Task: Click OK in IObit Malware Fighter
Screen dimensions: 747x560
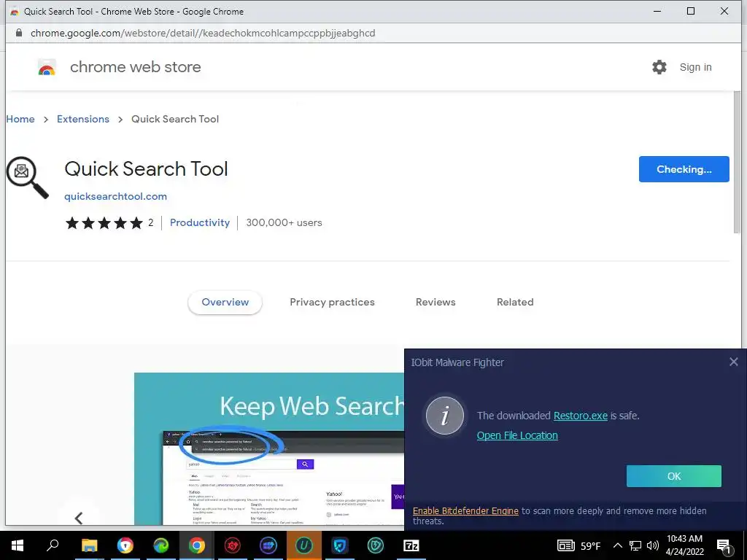Action: [673, 476]
